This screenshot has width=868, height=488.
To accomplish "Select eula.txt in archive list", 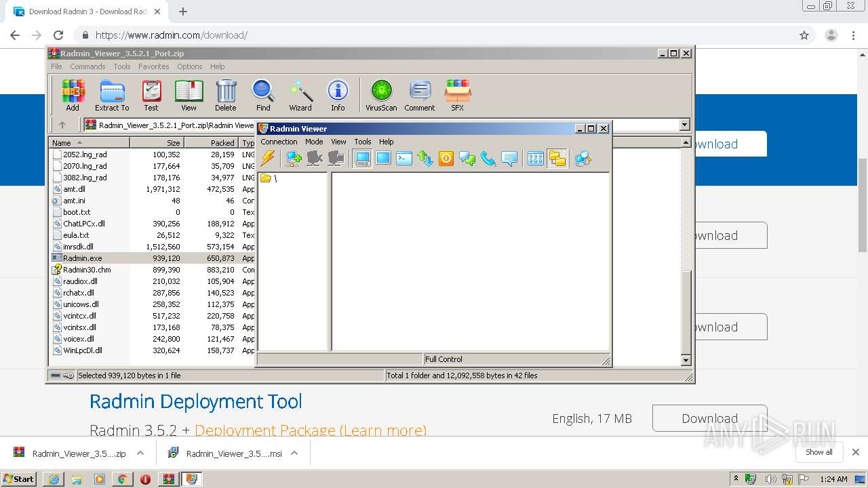I will pos(76,235).
